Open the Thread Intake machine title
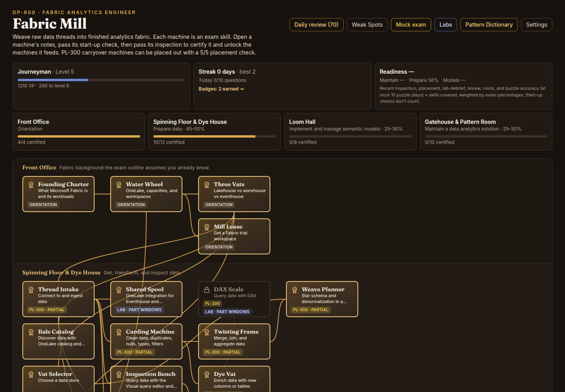The width and height of the screenshot is (565, 392). 58,289
